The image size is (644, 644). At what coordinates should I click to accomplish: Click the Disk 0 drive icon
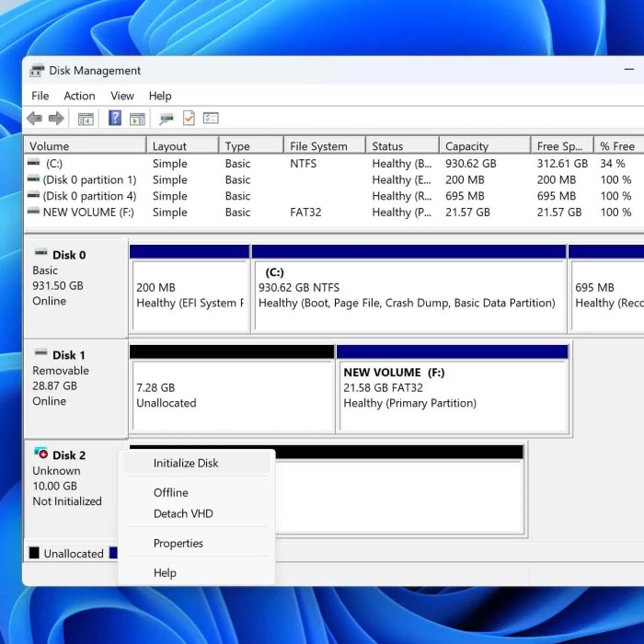pyautogui.click(x=40, y=253)
